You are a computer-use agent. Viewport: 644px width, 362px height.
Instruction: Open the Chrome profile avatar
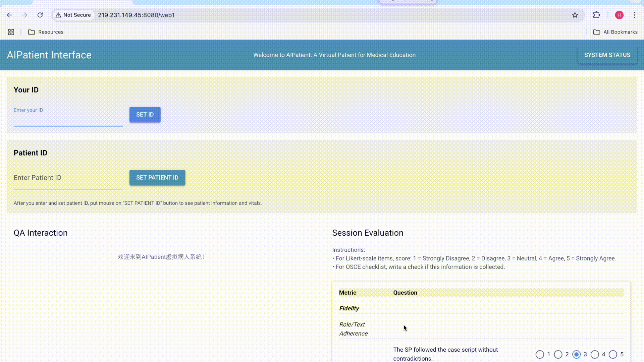619,15
